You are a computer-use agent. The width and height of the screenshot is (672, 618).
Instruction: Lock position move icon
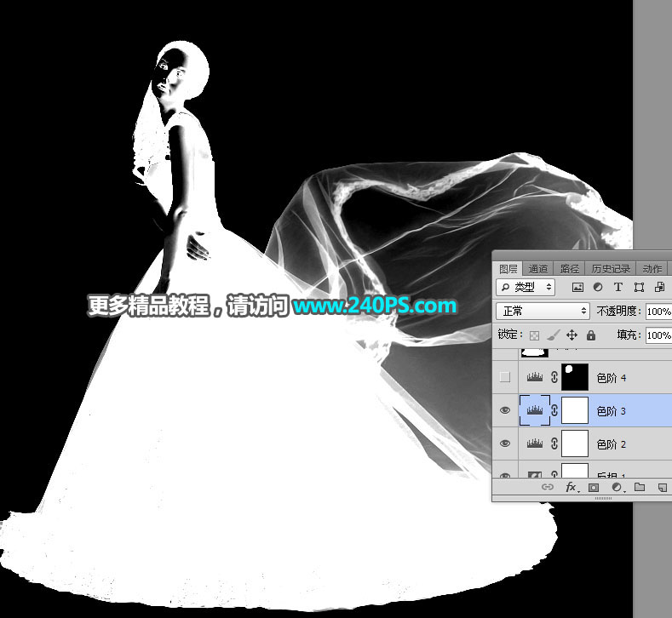pyautogui.click(x=571, y=335)
